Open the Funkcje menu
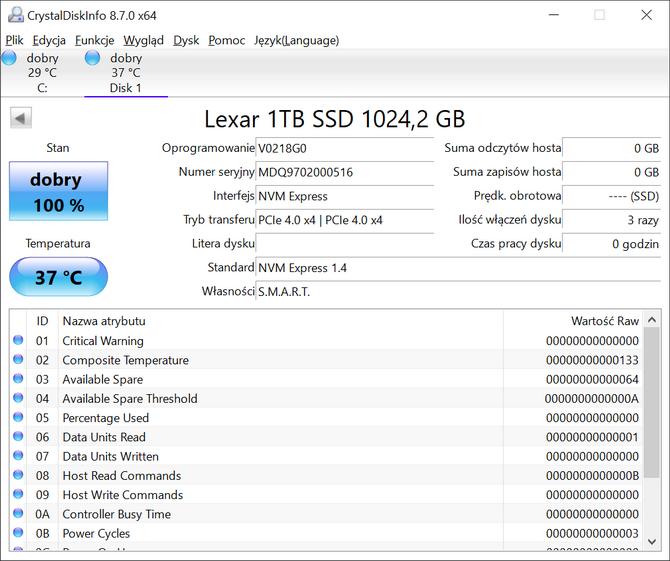Screen dimensions: 670x561 click(x=94, y=41)
